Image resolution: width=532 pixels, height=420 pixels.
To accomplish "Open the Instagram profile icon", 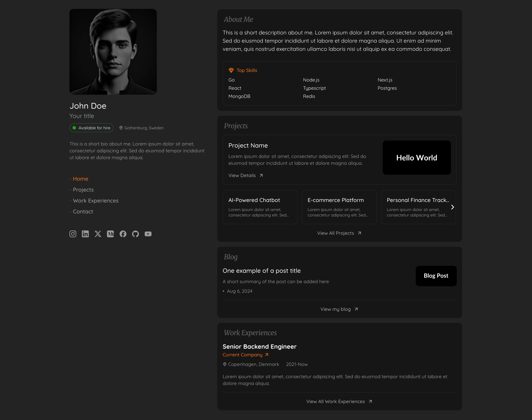I will tap(73, 234).
